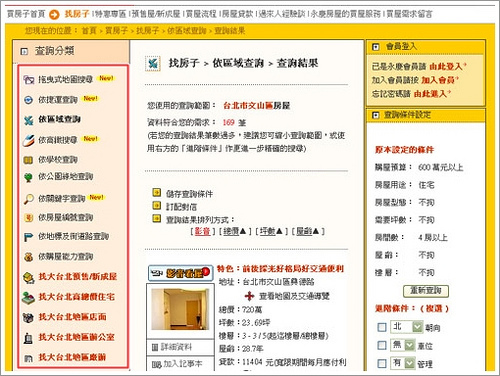Click the 詳細資料 list icon
The image size is (500, 376).
point(155,348)
